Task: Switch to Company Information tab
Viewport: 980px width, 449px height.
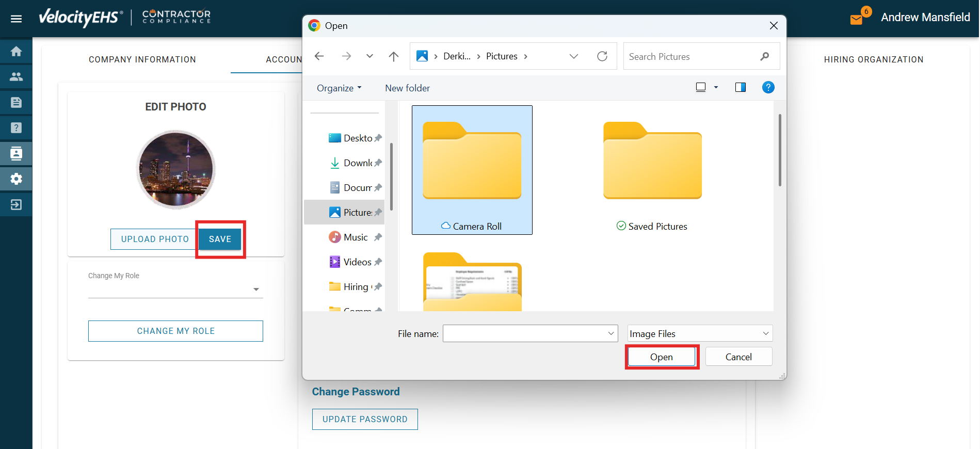Action: point(142,60)
